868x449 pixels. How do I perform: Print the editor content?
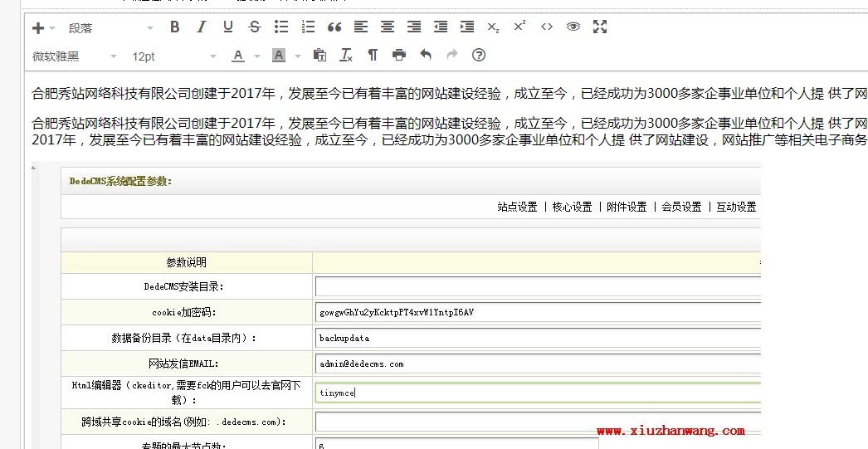pyautogui.click(x=399, y=56)
